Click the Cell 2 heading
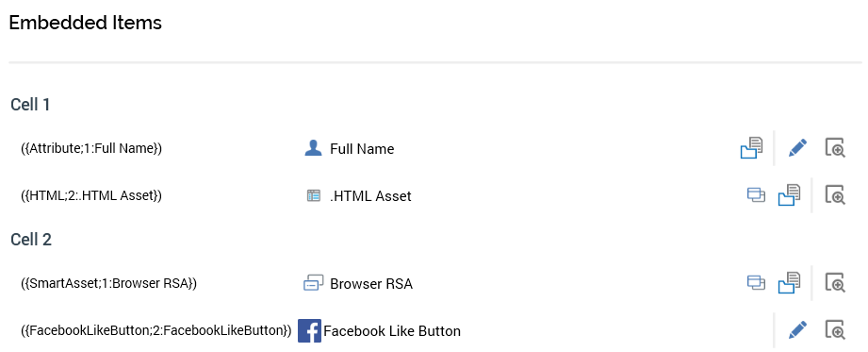Screen dimensions: 868x352 31,240
